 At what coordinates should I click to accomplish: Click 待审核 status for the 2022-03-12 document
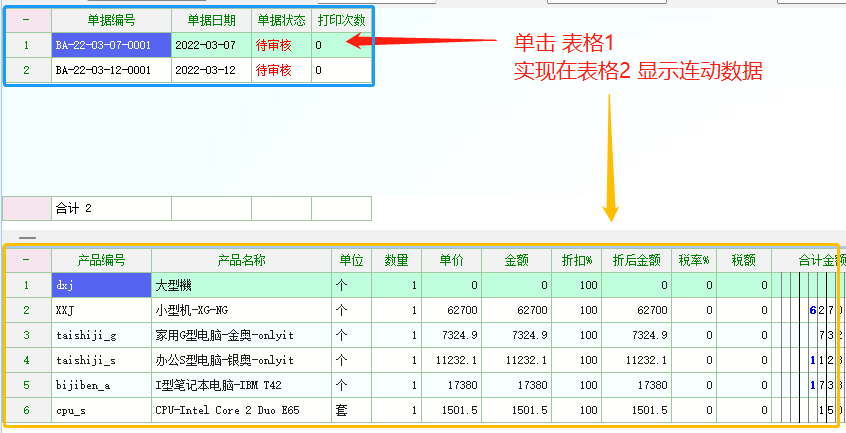point(274,70)
